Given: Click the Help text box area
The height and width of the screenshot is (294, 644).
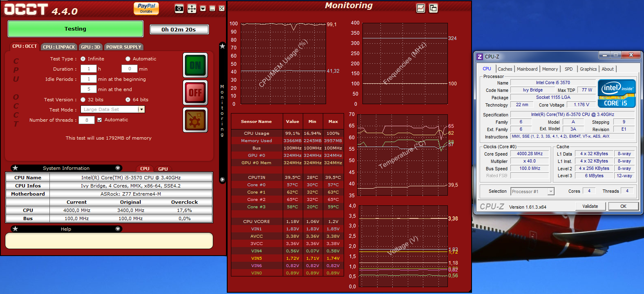Looking at the screenshot, I should (x=109, y=241).
